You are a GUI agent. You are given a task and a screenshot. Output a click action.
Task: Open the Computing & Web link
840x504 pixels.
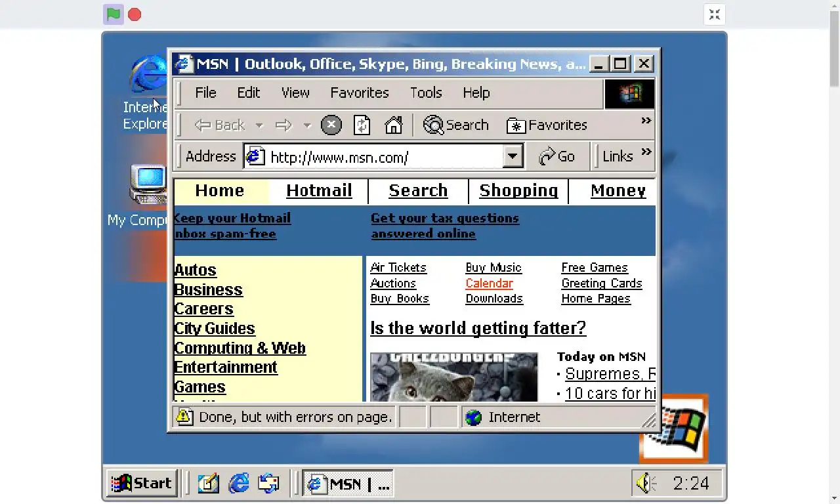pos(240,348)
